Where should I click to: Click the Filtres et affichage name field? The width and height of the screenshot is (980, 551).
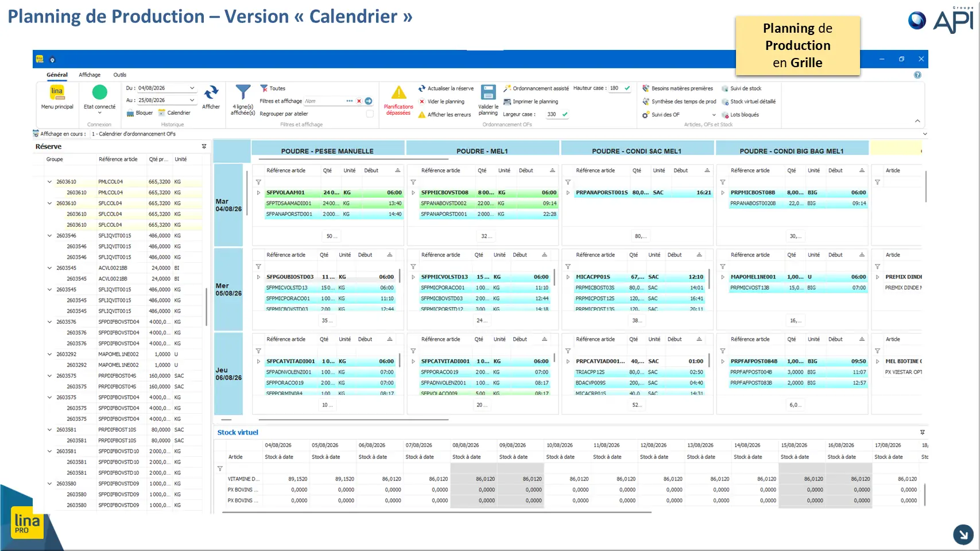tap(324, 101)
